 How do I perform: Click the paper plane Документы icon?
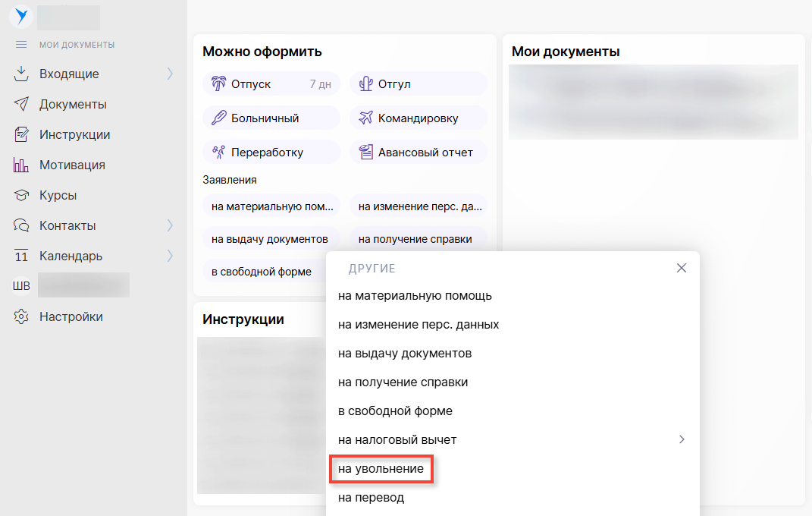[21, 104]
